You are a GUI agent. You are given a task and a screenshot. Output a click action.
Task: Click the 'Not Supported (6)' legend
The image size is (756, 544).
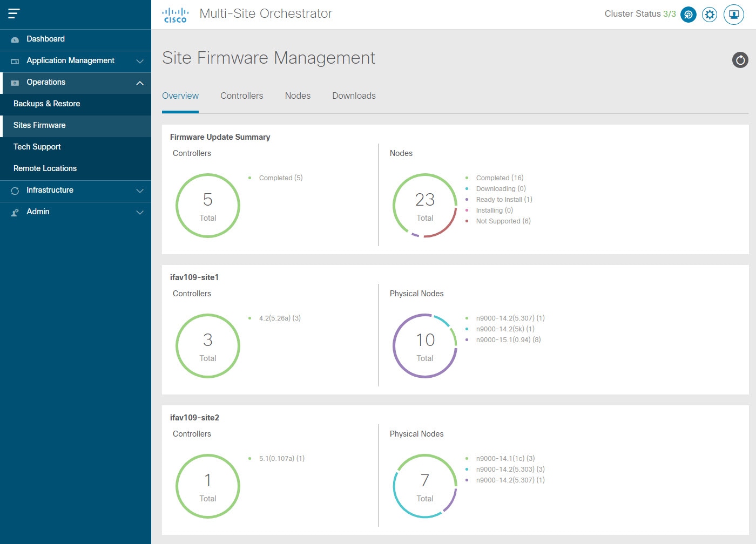coord(503,221)
